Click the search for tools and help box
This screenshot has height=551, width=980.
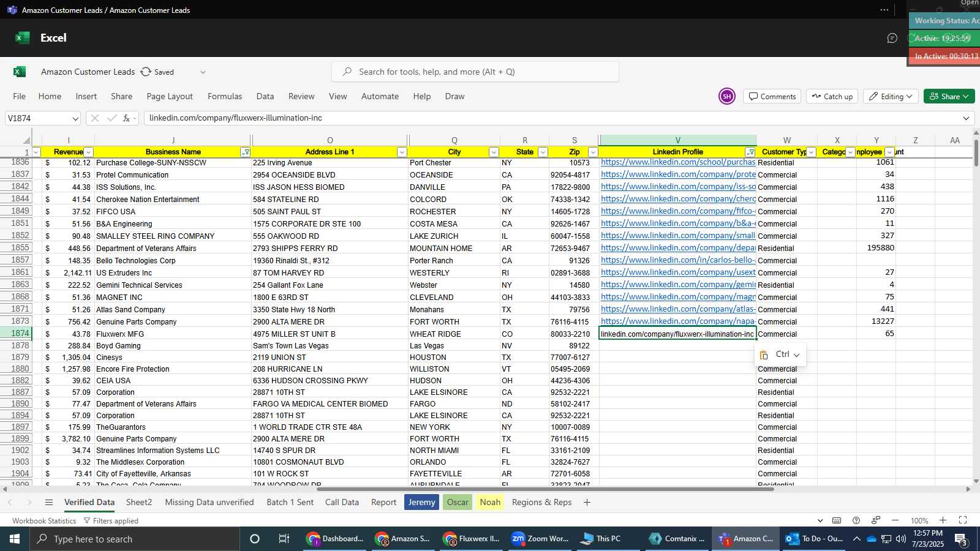tap(475, 72)
